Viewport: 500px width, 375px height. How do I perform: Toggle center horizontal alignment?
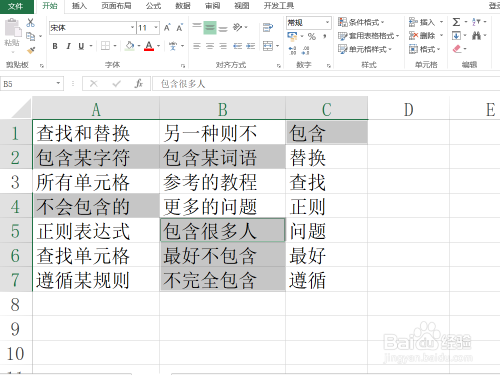210,46
